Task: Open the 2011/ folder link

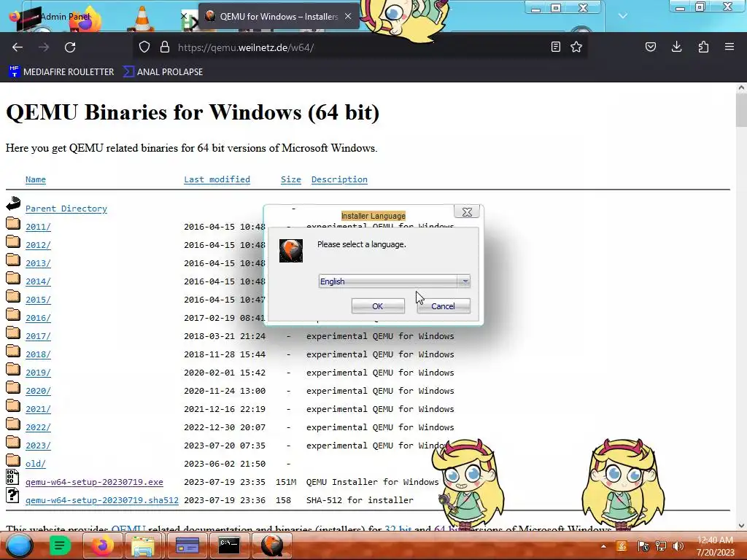Action: (x=38, y=227)
